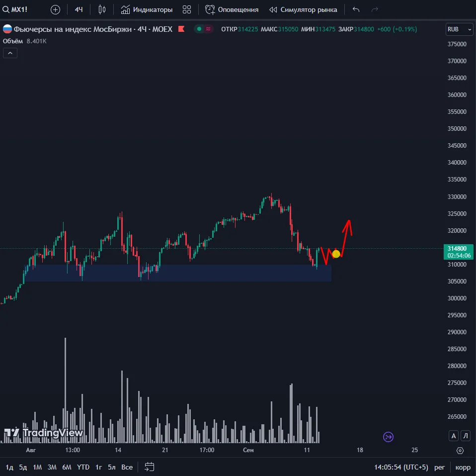Select the 1М time range
This screenshot has width=476, height=476.
coord(37,467)
